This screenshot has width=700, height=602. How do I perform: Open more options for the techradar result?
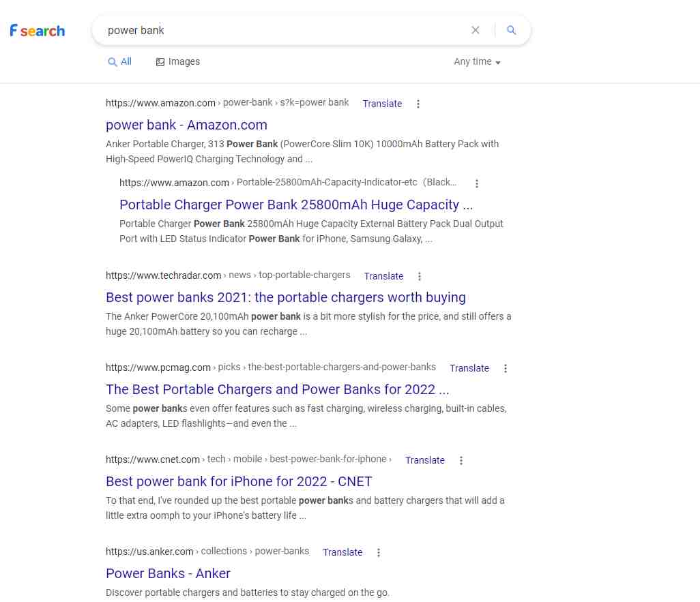pyautogui.click(x=419, y=276)
